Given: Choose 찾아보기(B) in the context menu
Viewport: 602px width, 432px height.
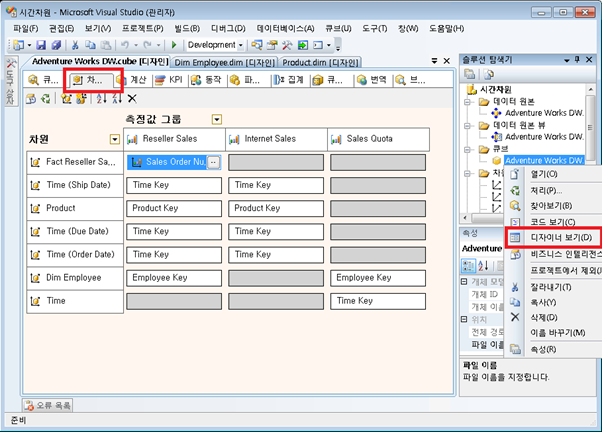Looking at the screenshot, I should click(x=553, y=206).
